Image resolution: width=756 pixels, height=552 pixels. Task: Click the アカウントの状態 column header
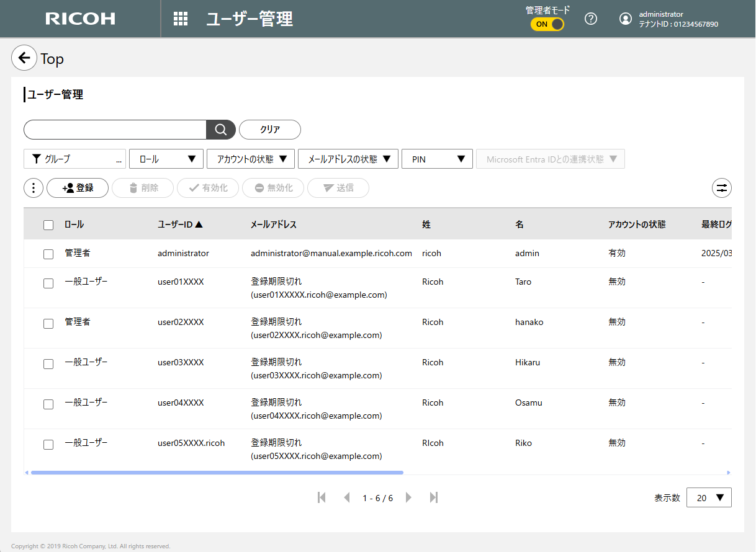point(637,225)
